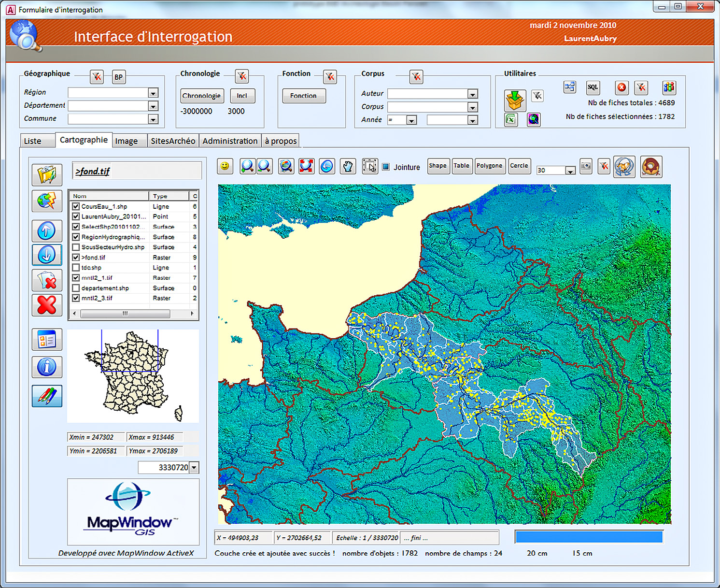Viewport: 720px width, 588px height.
Task: Enable the tdc.shp layer checkbox
Action: pos(76,268)
